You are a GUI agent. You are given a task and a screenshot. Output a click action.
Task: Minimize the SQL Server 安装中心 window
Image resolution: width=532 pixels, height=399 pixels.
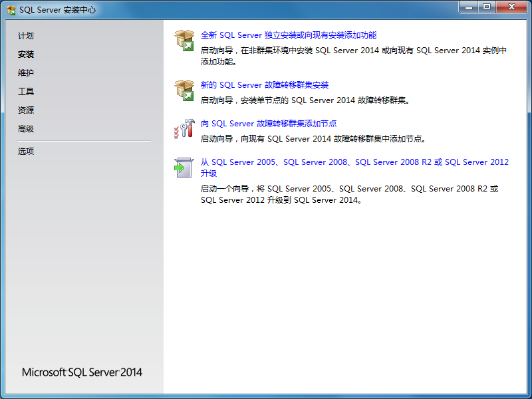coord(469,7)
